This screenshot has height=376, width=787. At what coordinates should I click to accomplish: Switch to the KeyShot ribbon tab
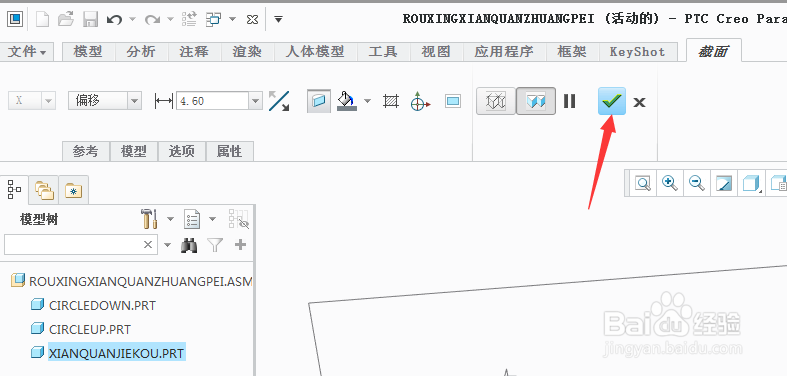coord(637,52)
